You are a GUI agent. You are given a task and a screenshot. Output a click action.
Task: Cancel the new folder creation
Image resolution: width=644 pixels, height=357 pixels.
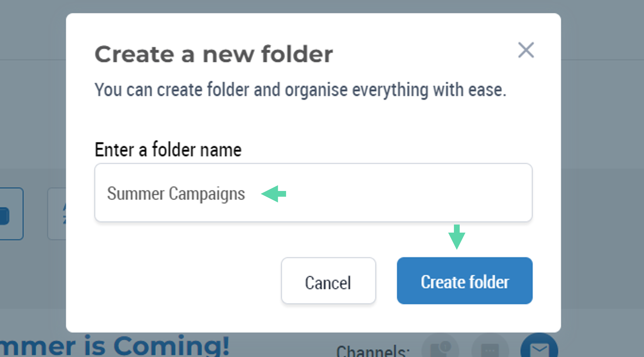[328, 281]
